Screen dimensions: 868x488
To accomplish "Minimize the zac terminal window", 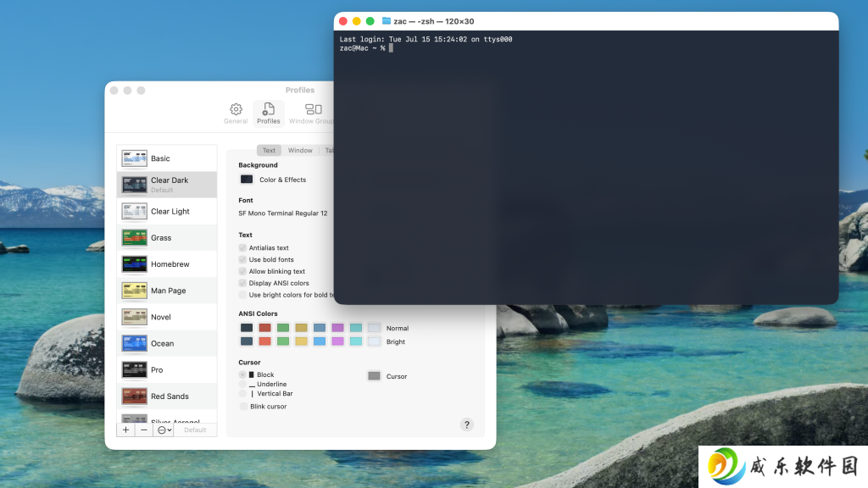I will tap(357, 21).
